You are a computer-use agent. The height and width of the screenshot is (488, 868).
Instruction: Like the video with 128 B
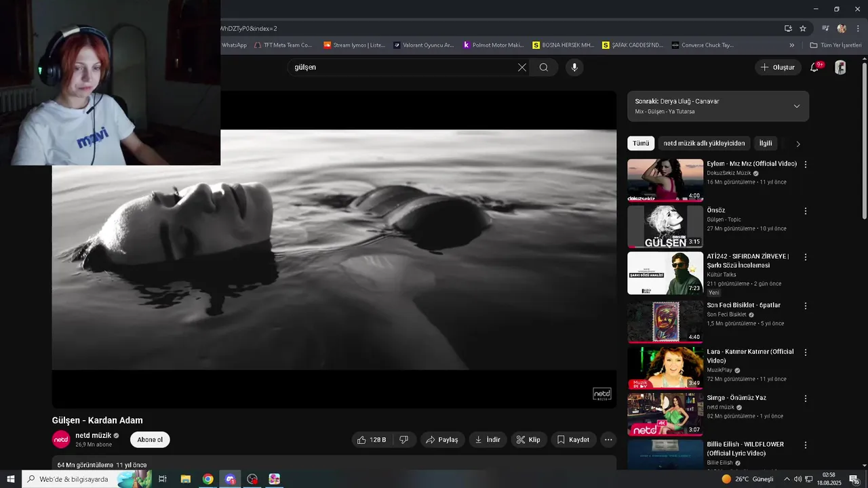point(372,440)
